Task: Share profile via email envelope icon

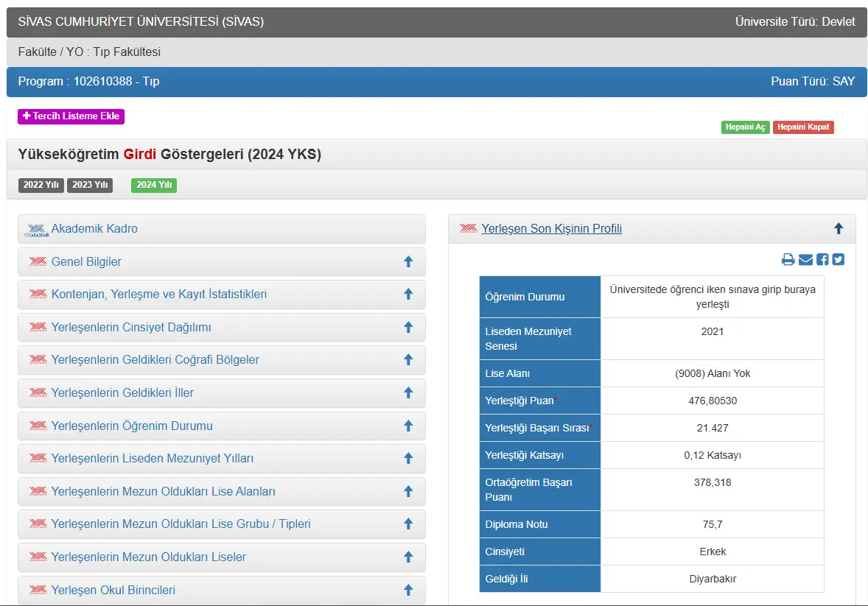Action: point(805,259)
